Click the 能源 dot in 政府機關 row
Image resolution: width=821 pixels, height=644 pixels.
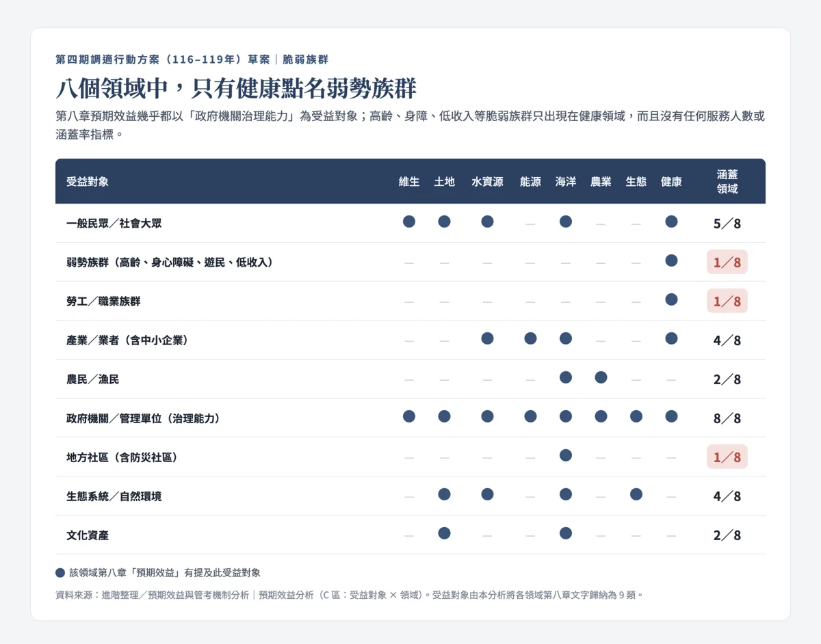point(530,416)
